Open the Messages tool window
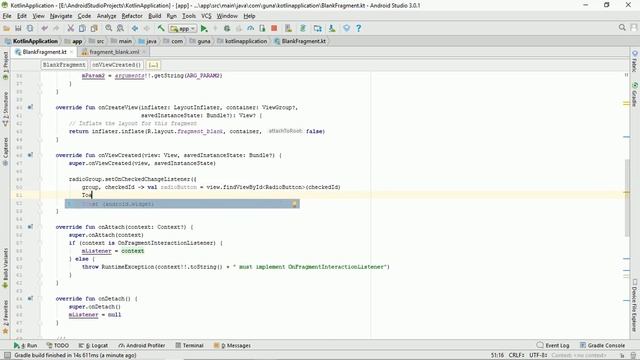The height and width of the screenshot is (360, 640). [232, 345]
